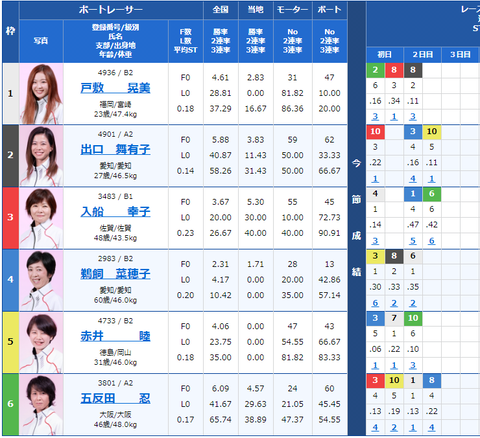Click start timing .06 in 赤井 row
This screenshot has height=438, width=480.
coord(375,349)
